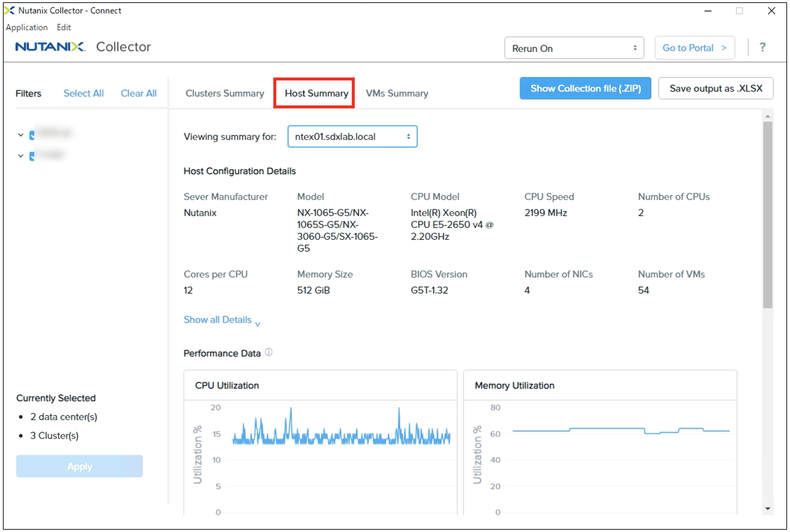
Task: Switch to the Clusters Summary tab
Action: (x=224, y=93)
